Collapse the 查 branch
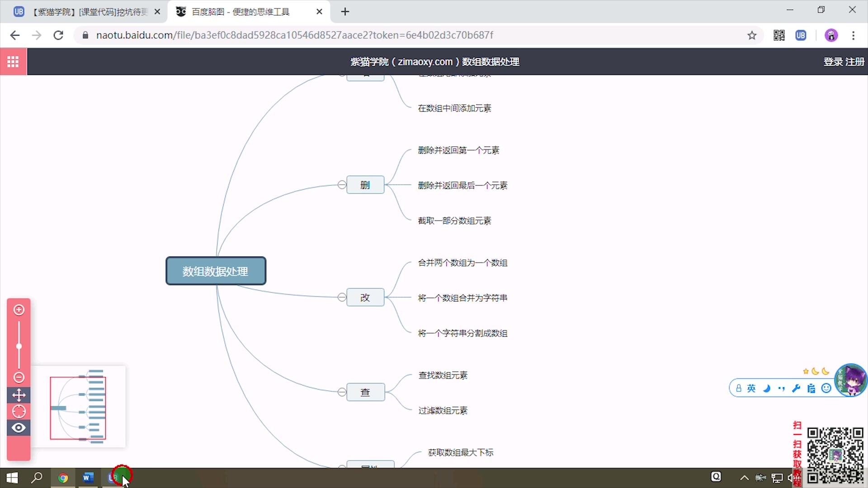The height and width of the screenshot is (488, 868). (342, 392)
